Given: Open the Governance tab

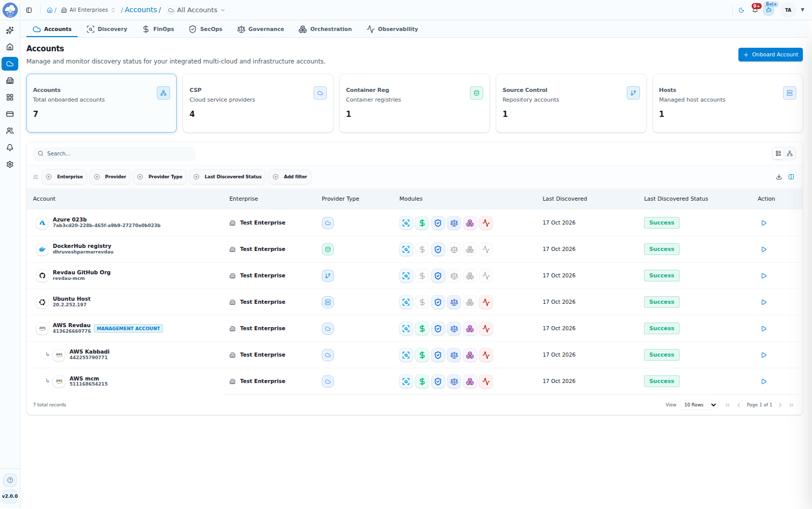Looking at the screenshot, I should pyautogui.click(x=261, y=29).
